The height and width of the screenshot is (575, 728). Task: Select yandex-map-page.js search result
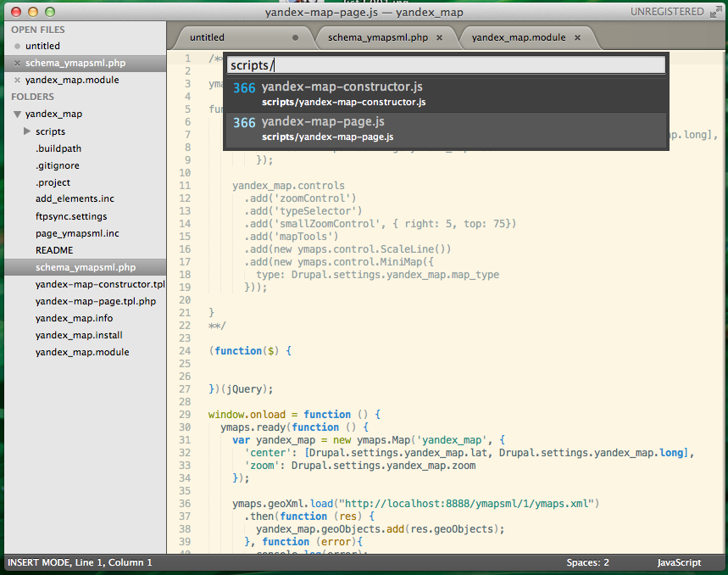click(x=446, y=130)
